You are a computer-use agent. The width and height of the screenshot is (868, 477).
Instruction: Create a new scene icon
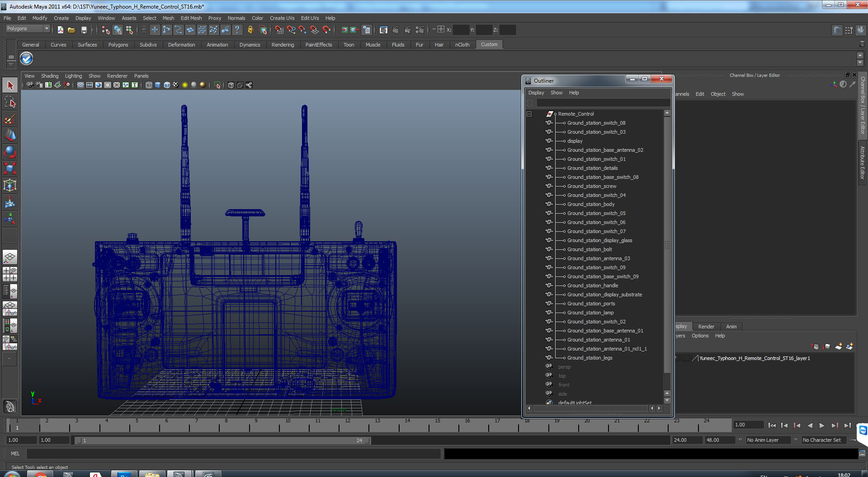point(60,30)
